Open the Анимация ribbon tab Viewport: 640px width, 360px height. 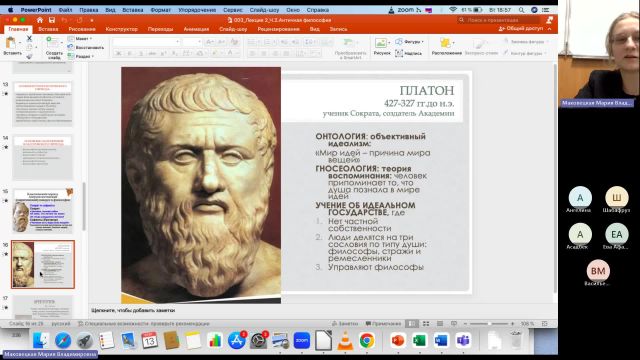196,29
